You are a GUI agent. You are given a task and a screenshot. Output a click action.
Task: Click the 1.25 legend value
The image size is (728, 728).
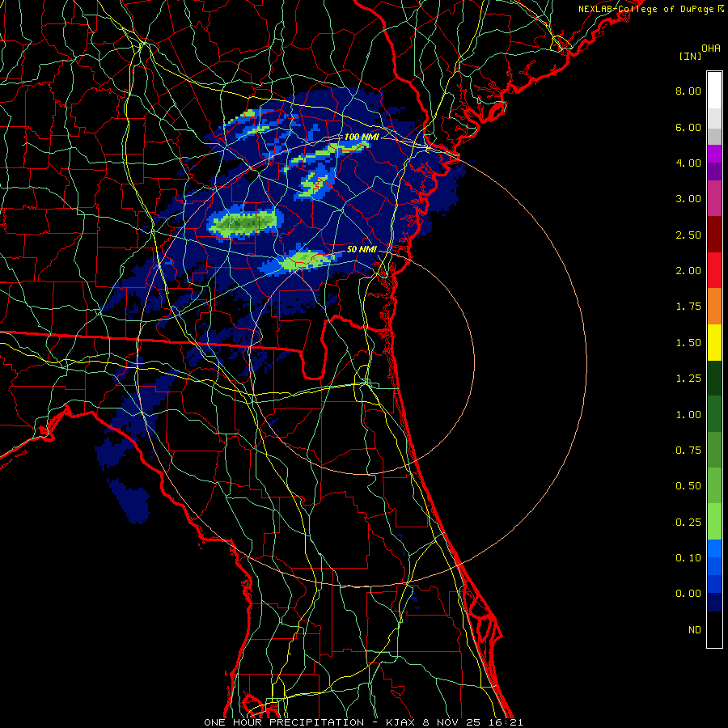688,379
